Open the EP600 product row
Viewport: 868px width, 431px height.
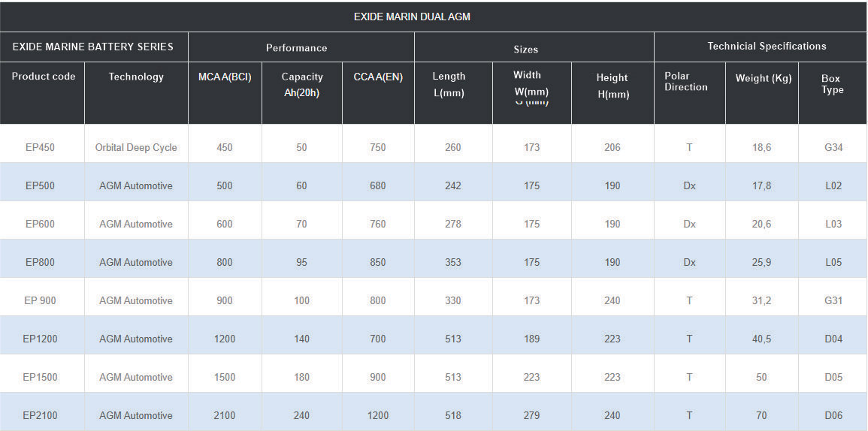click(40, 224)
